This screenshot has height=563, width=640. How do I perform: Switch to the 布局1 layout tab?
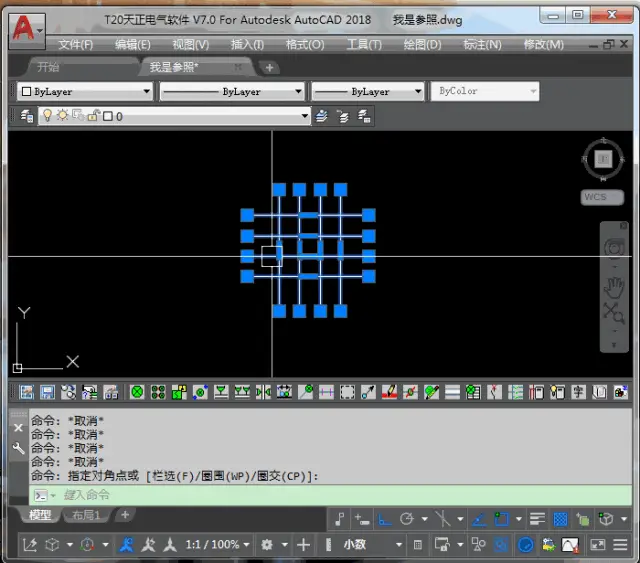tap(86, 515)
